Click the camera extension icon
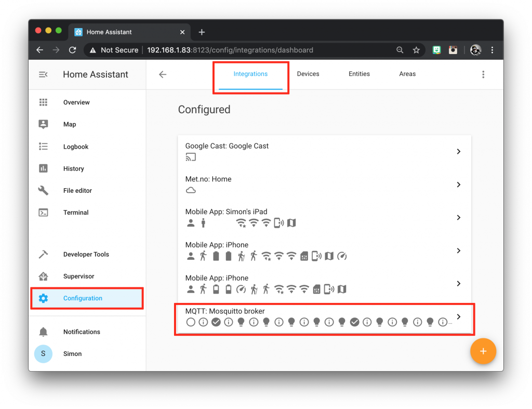The width and height of the screenshot is (532, 409). pyautogui.click(x=453, y=50)
